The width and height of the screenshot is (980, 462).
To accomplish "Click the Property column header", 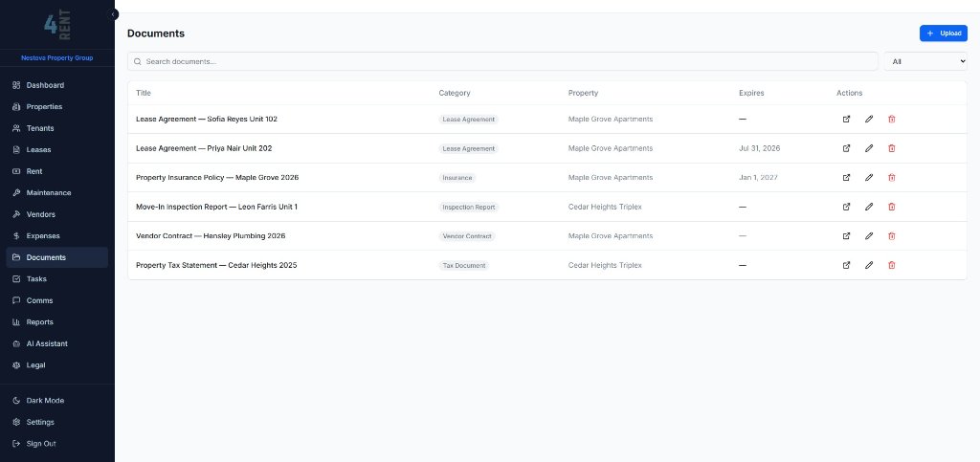I will pyautogui.click(x=583, y=93).
